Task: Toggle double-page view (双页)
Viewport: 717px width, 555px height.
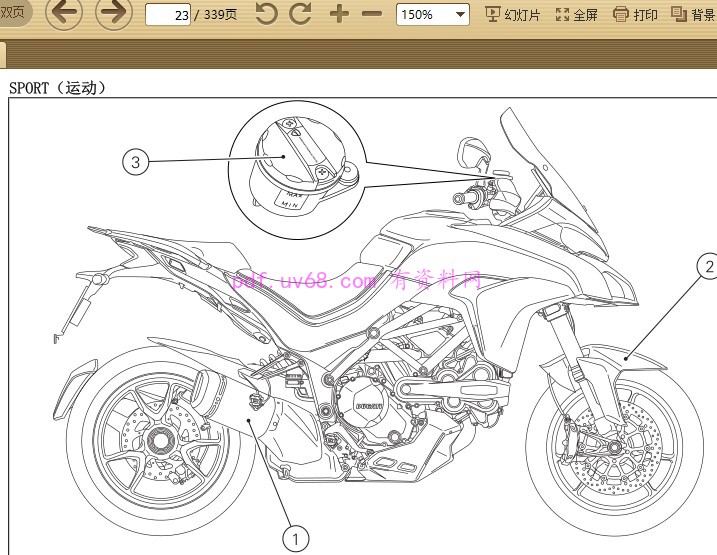Action: tap(13, 13)
